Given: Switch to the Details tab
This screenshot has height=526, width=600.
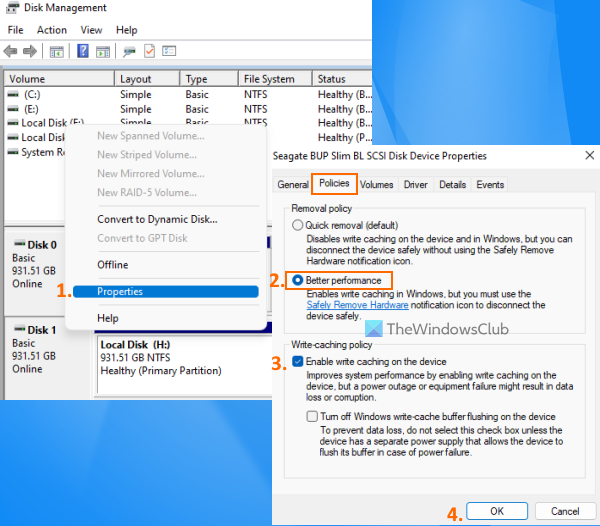Looking at the screenshot, I should (x=452, y=184).
